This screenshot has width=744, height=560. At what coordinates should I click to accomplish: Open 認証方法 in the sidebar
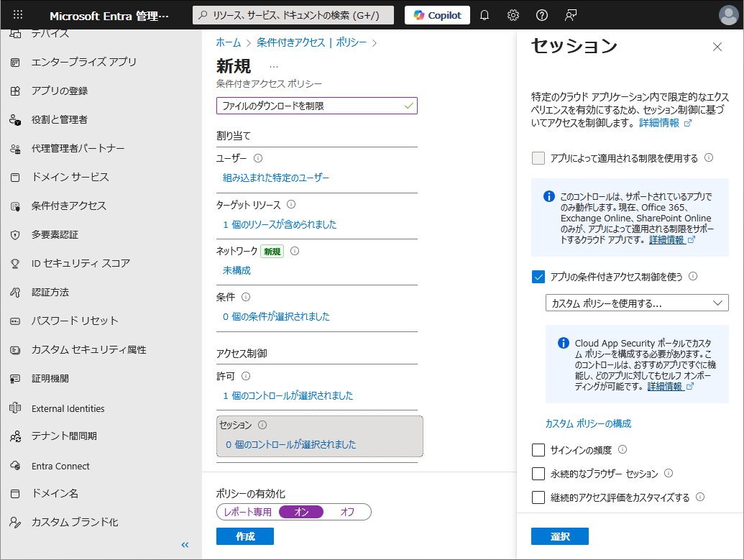point(50,293)
